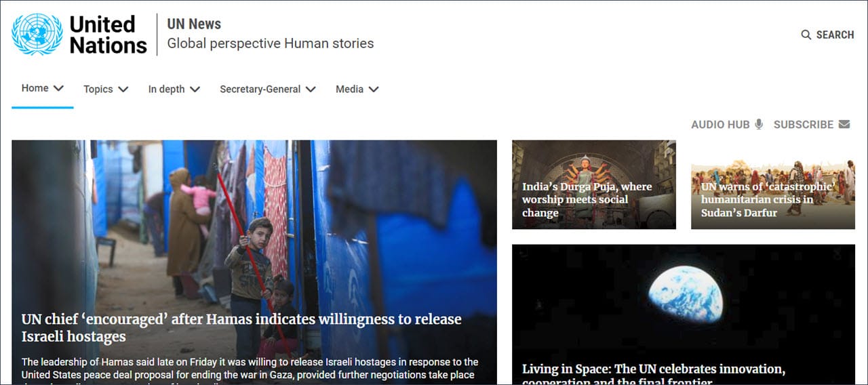The height and width of the screenshot is (385, 868).
Task: Open the In depth menu item
Action: [x=167, y=89]
